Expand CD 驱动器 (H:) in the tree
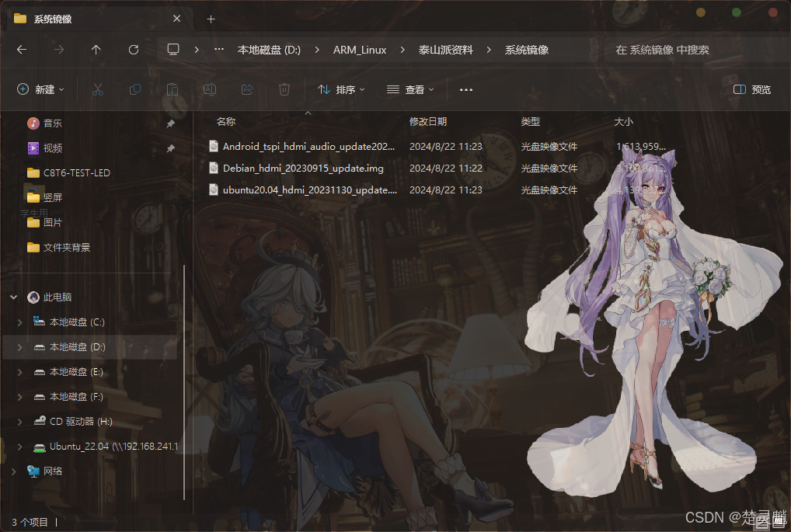The height and width of the screenshot is (532, 791). pos(19,422)
